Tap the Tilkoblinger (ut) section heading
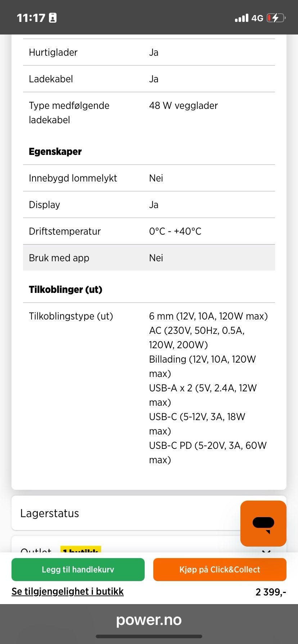This screenshot has width=298, height=644. pos(66,290)
